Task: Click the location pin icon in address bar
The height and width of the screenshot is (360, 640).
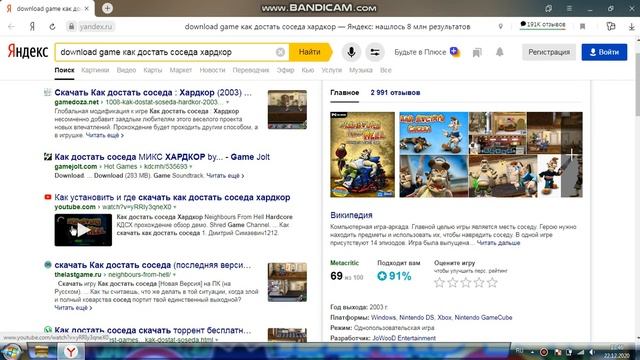Action: [x=500, y=27]
